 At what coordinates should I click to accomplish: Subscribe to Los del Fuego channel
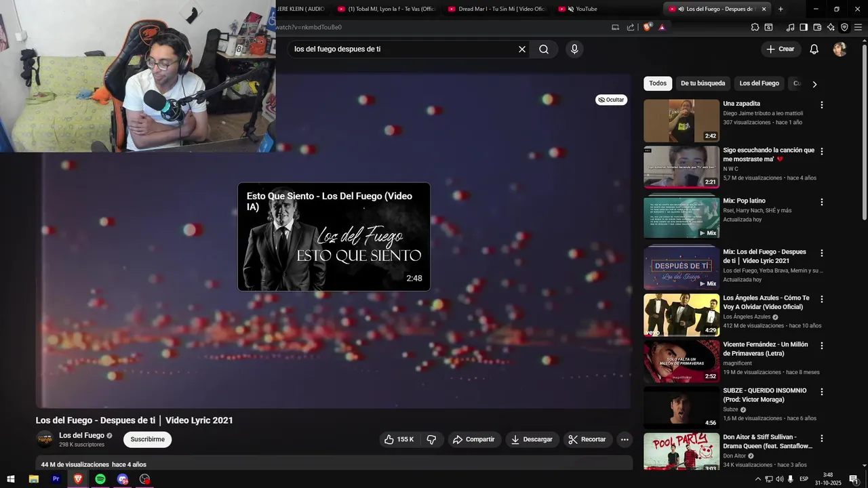147,439
